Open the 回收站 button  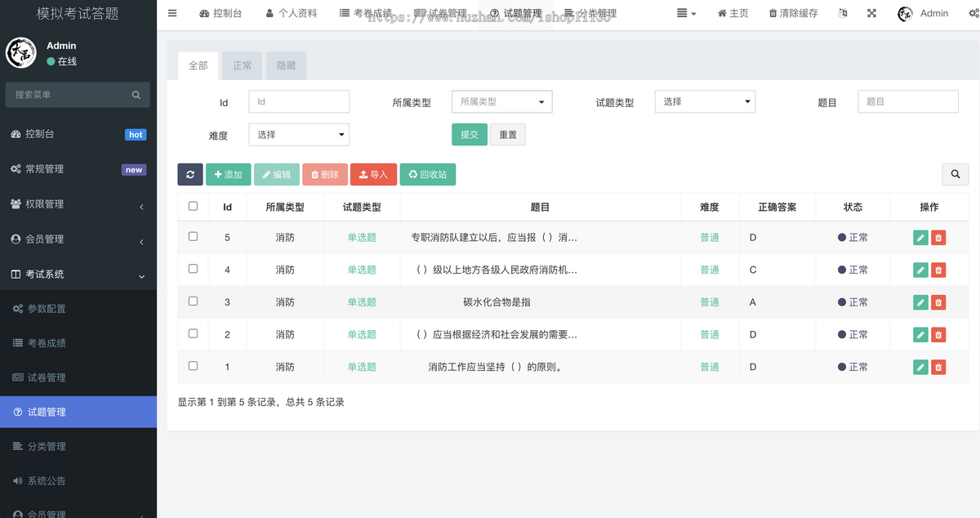click(428, 174)
